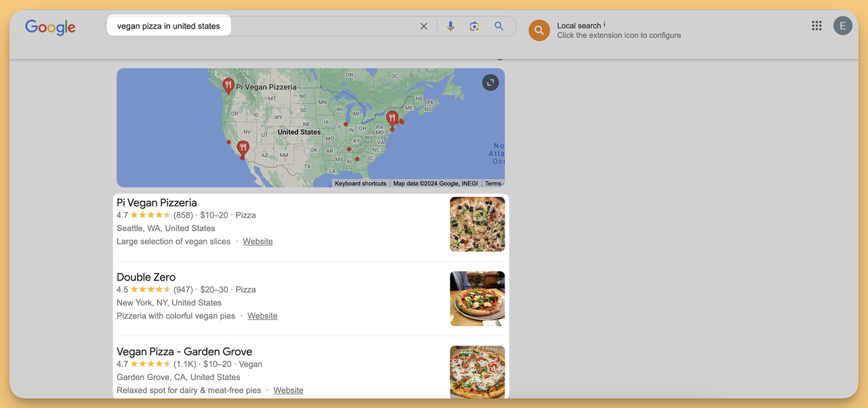The height and width of the screenshot is (408, 868).
Task: Open Vegan Pizza - Garden Grove Website link
Action: (288, 391)
